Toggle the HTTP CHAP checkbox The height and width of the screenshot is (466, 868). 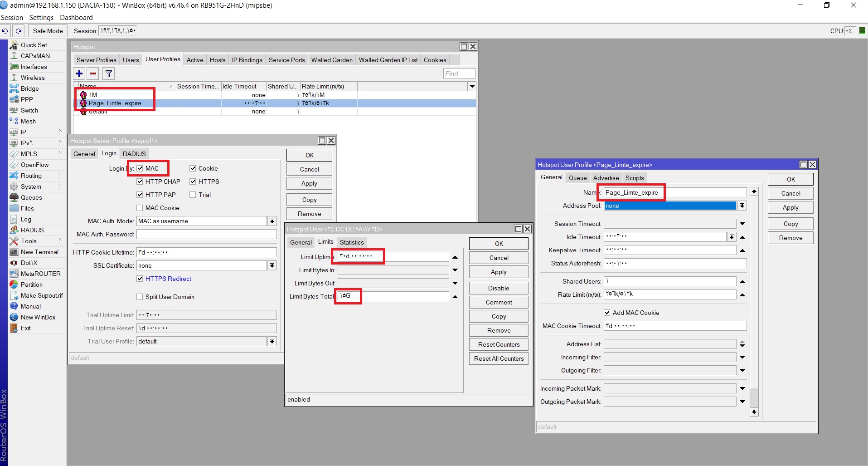[140, 181]
